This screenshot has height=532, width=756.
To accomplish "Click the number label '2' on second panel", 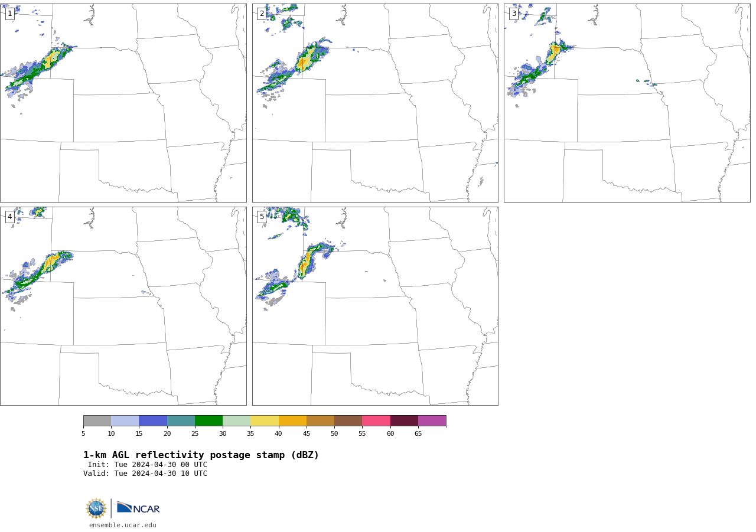I will pyautogui.click(x=262, y=14).
